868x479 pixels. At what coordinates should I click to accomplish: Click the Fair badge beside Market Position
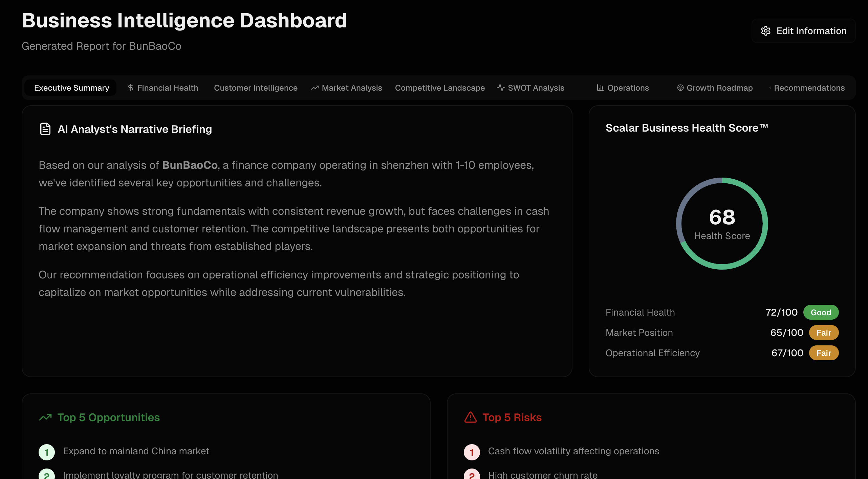point(823,333)
